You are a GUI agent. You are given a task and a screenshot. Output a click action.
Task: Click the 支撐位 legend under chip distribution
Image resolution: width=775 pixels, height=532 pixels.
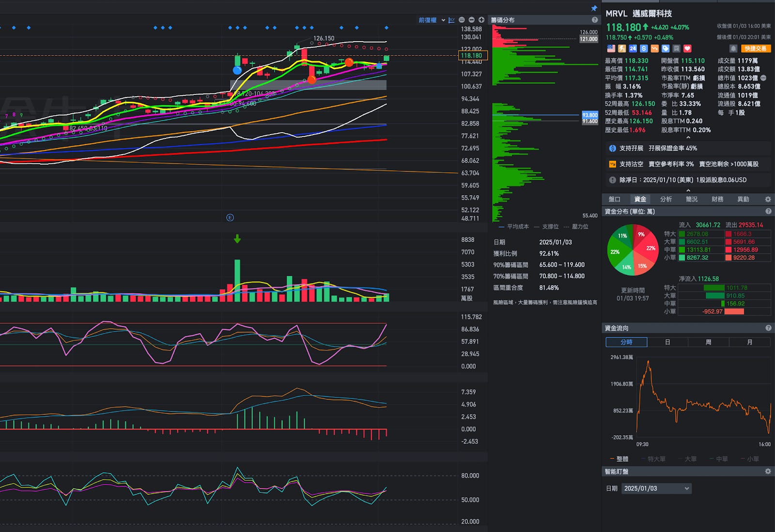546,227
